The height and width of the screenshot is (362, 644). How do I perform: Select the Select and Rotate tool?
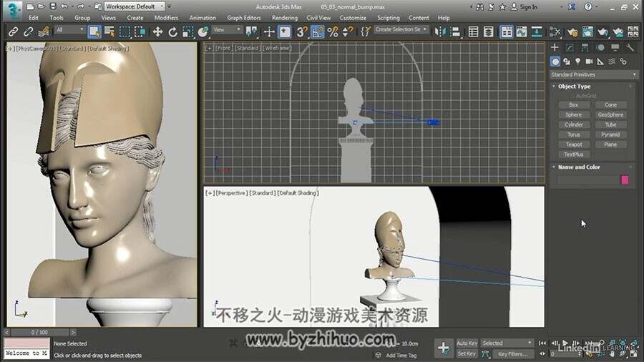173,31
